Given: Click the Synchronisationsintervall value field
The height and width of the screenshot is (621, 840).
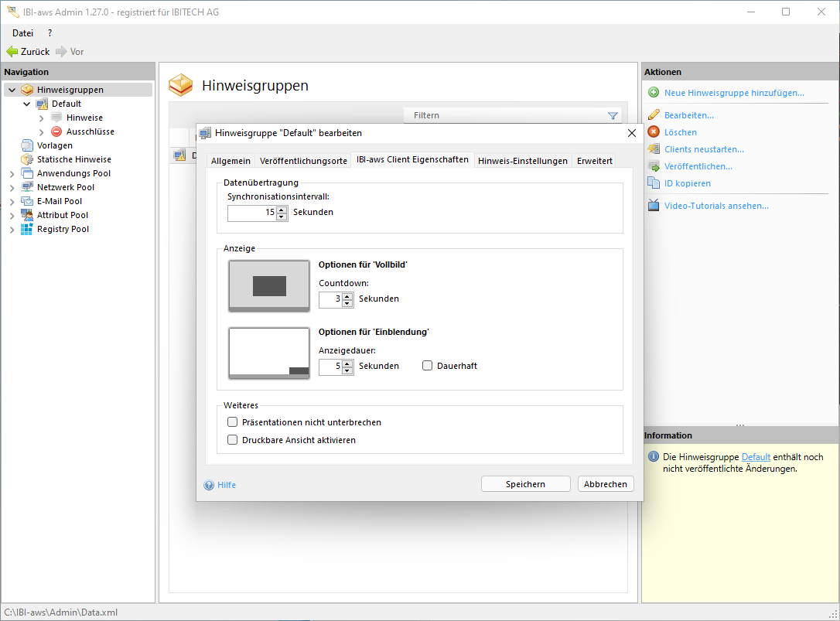Looking at the screenshot, I should [252, 213].
